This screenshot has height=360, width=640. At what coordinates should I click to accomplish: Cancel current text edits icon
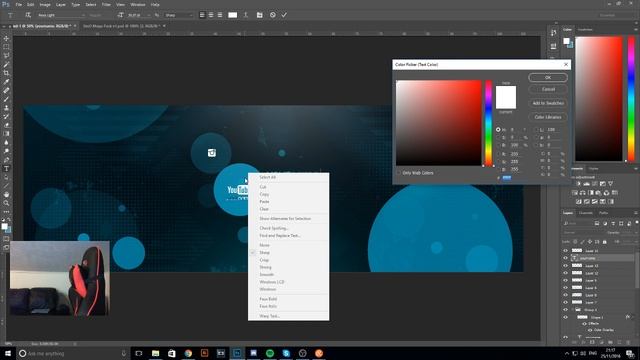click(273, 15)
